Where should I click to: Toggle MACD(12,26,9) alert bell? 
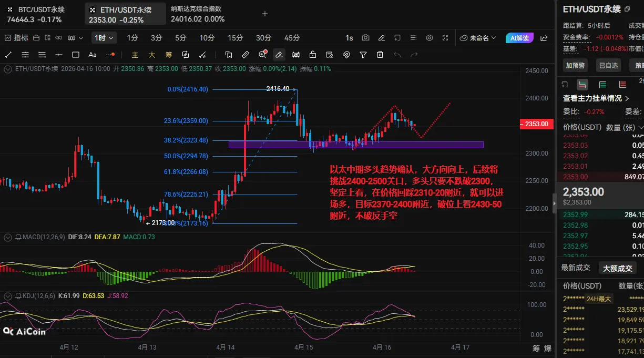pos(19,238)
